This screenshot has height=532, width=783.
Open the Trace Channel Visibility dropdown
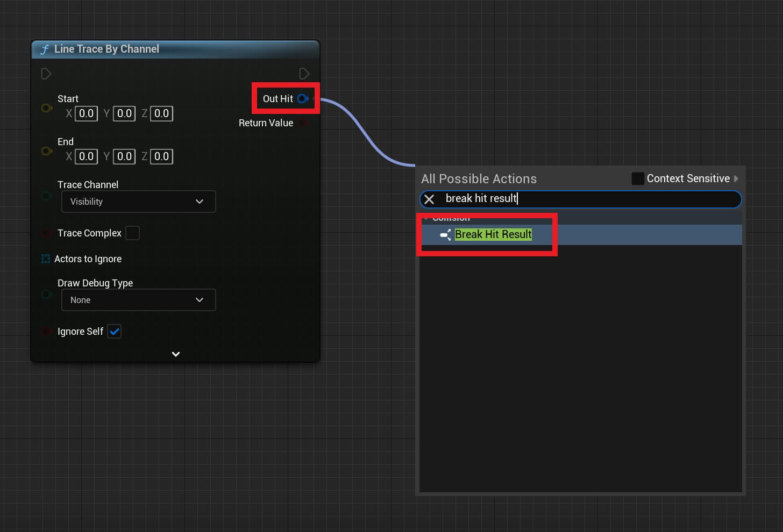pos(139,202)
